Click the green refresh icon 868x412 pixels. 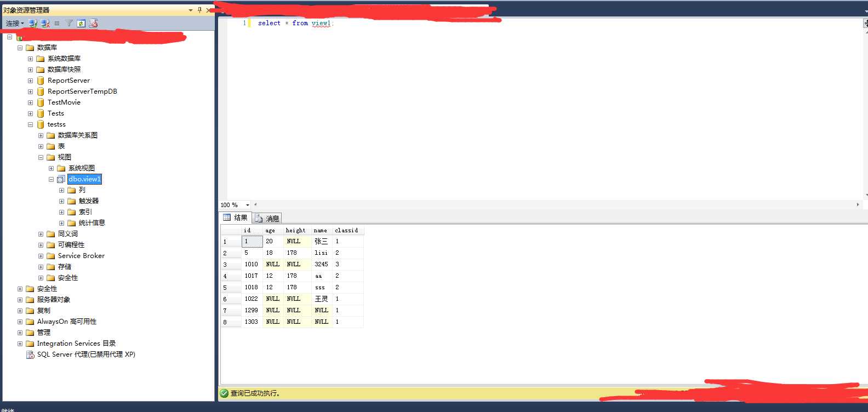(81, 23)
